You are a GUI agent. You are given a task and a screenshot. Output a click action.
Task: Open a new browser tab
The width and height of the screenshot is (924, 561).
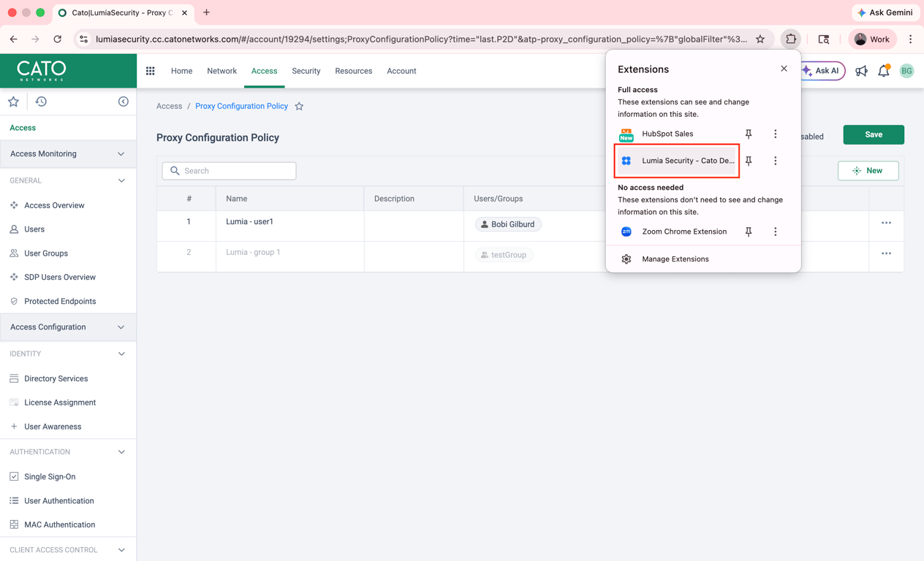(x=206, y=12)
